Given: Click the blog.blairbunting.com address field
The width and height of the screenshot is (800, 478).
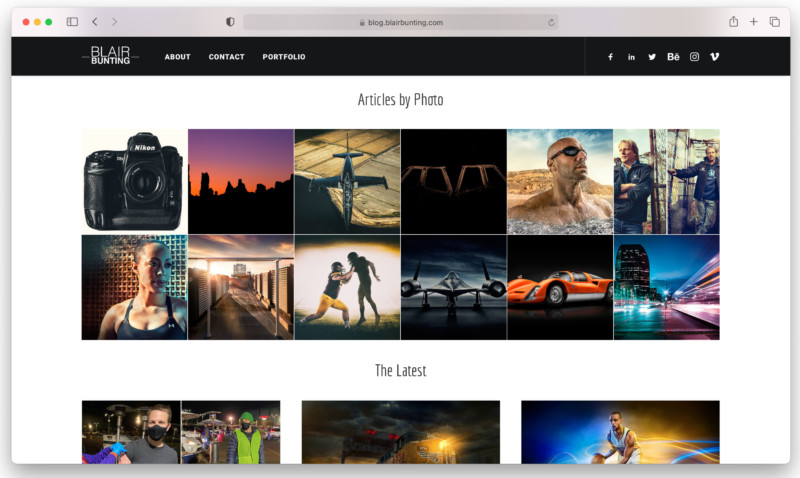Looking at the screenshot, I should 400,22.
